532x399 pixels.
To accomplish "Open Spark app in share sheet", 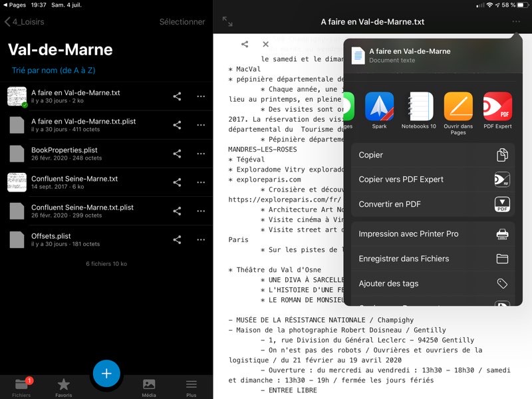I will point(379,106).
